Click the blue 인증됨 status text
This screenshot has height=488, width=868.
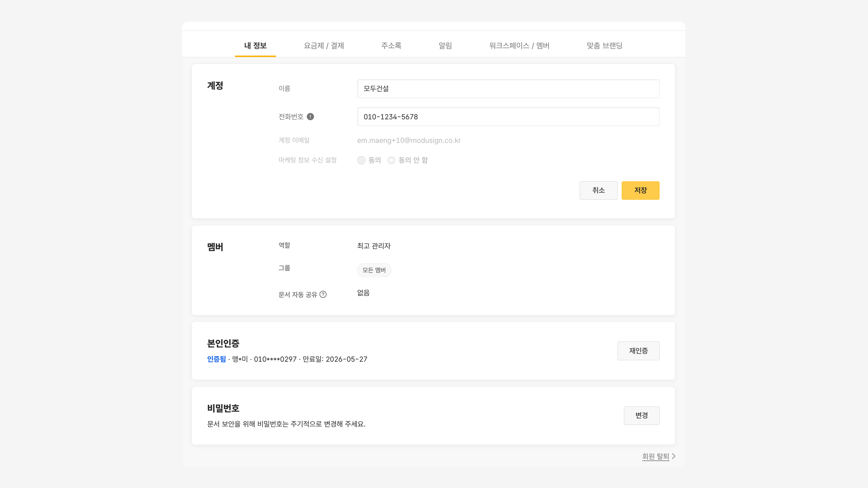point(216,359)
